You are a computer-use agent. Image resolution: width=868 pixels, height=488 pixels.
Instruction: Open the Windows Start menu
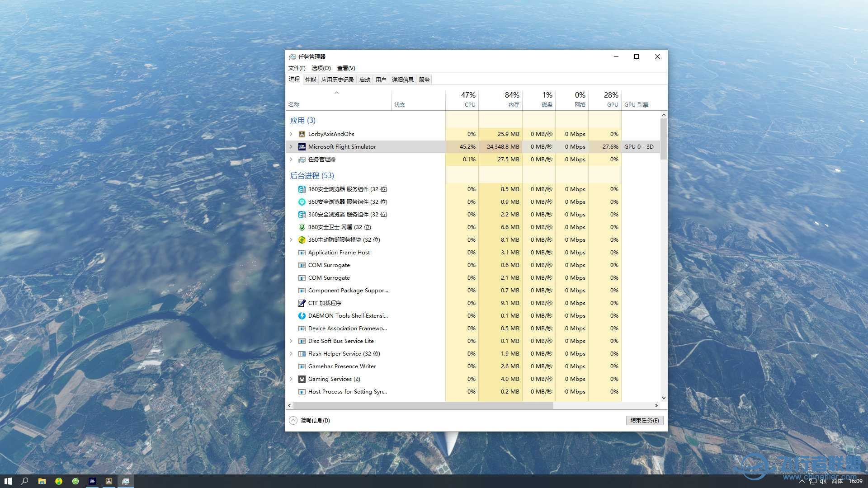click(8, 481)
